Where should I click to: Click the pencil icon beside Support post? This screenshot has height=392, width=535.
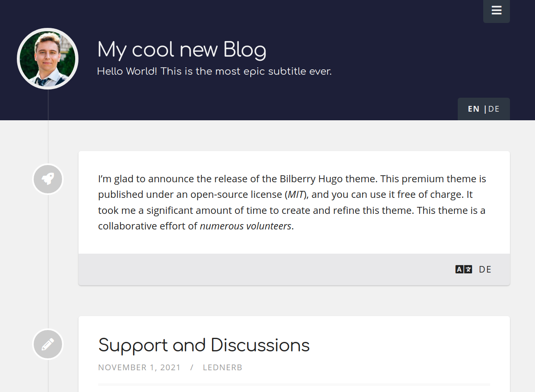pyautogui.click(x=48, y=344)
